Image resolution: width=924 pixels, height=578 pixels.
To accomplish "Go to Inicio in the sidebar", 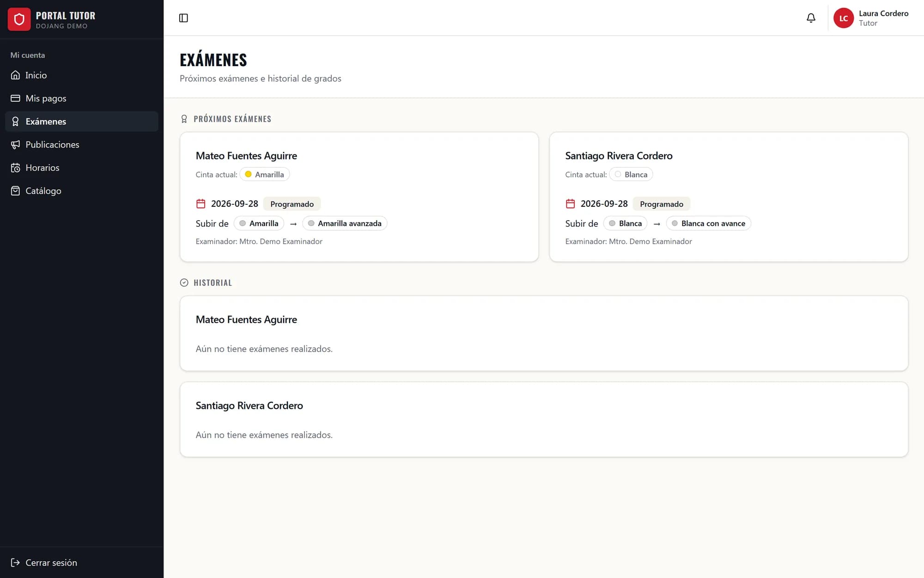I will click(82, 75).
